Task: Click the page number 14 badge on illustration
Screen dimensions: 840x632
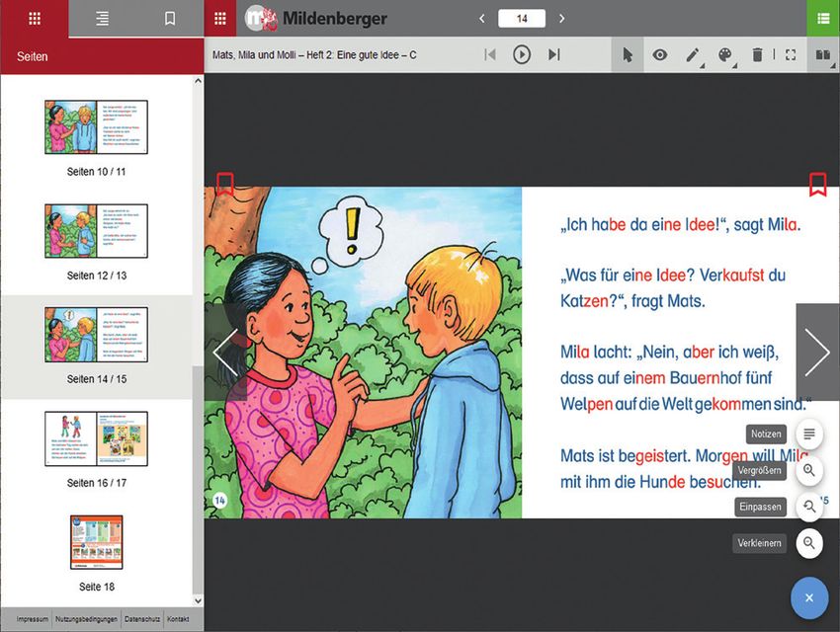Action: 219,501
